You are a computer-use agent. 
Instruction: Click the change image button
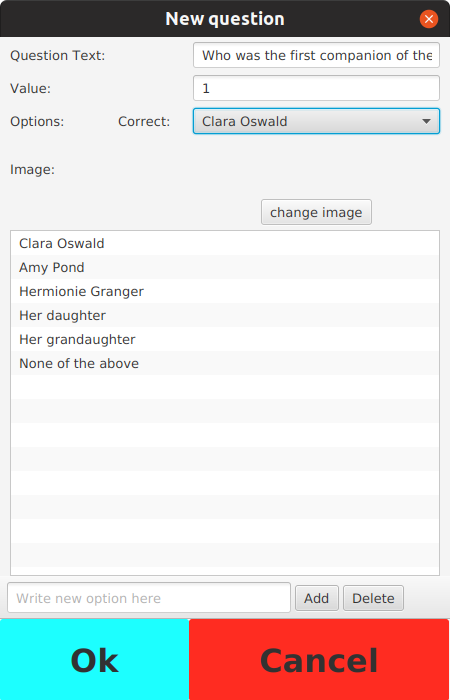[x=316, y=212]
